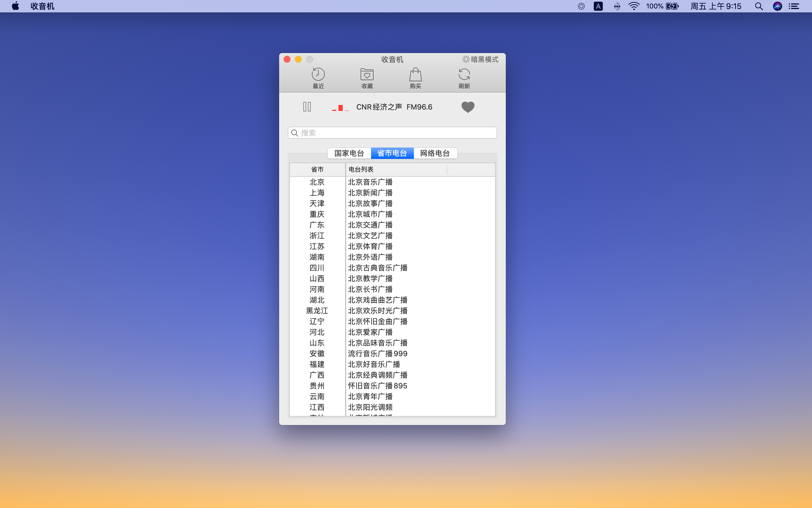Screen dimensions: 812x508
Task: Select province 江西 in the list
Action: pyautogui.click(x=317, y=408)
